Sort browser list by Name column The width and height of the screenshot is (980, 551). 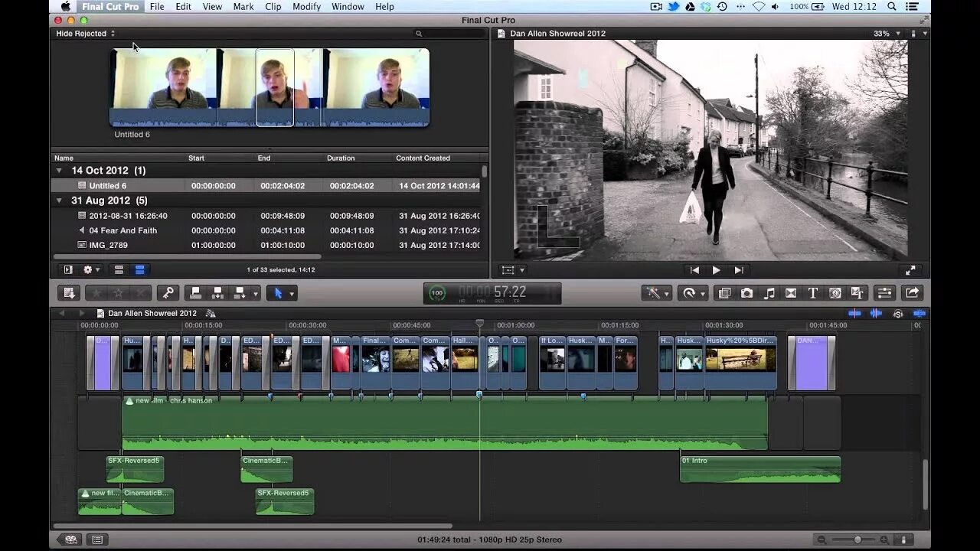pyautogui.click(x=64, y=158)
